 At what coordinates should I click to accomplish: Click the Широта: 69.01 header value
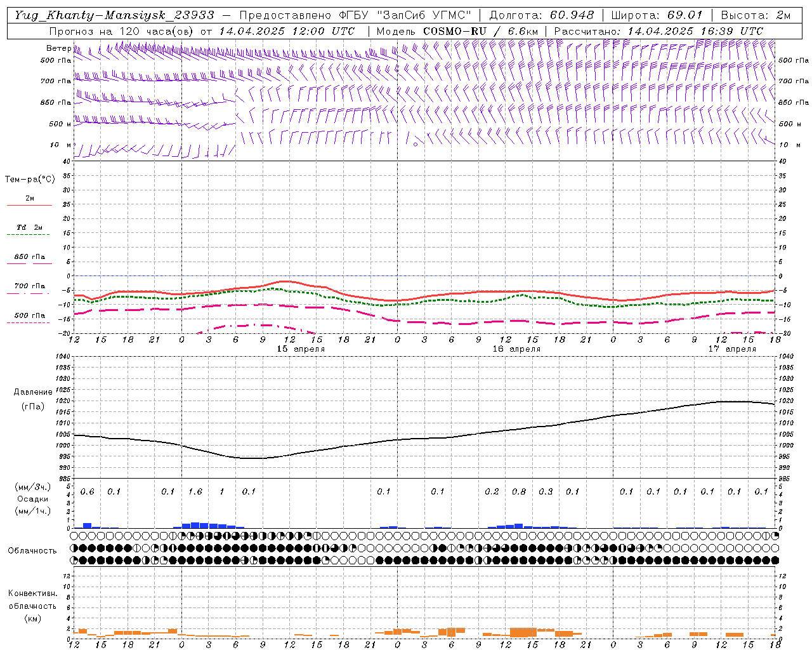(x=657, y=15)
